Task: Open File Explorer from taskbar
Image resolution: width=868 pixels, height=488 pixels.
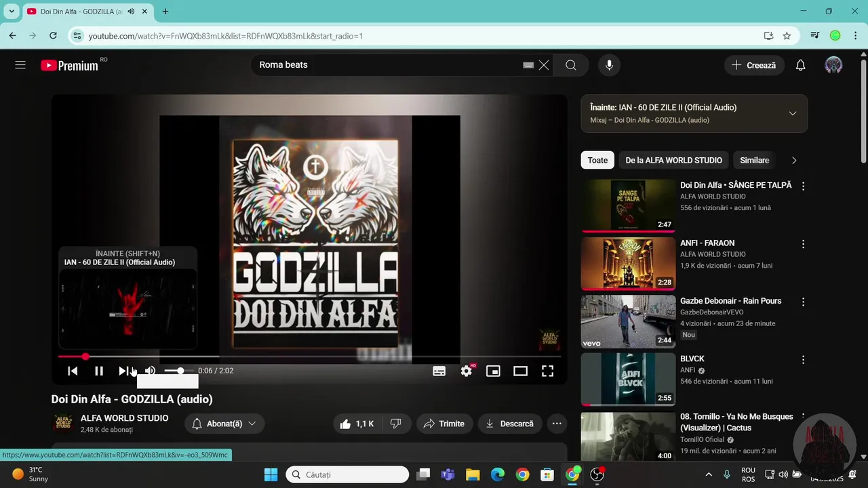Action: pos(473,474)
